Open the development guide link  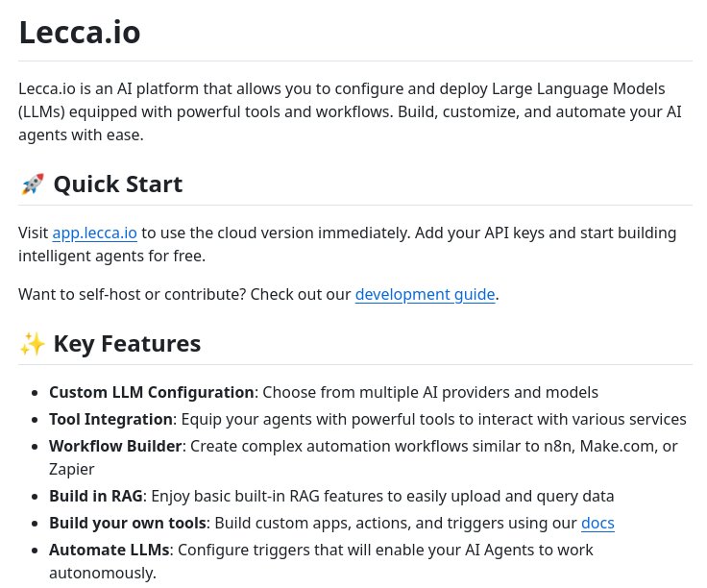(x=425, y=294)
